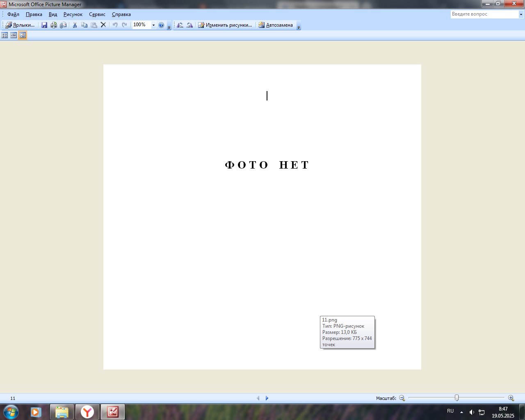Open the Справка menu
This screenshot has height=420, width=525.
(121, 14)
